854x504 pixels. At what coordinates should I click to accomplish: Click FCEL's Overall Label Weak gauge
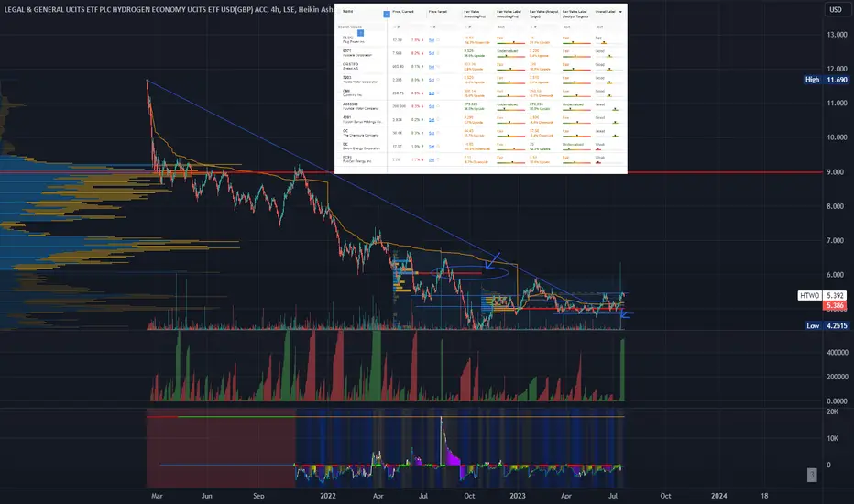pyautogui.click(x=608, y=162)
